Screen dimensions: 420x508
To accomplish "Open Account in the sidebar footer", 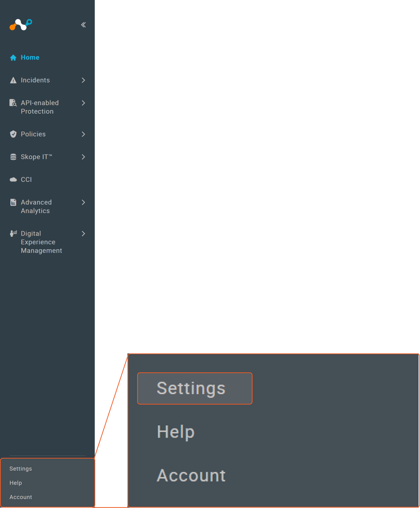I will (x=21, y=497).
